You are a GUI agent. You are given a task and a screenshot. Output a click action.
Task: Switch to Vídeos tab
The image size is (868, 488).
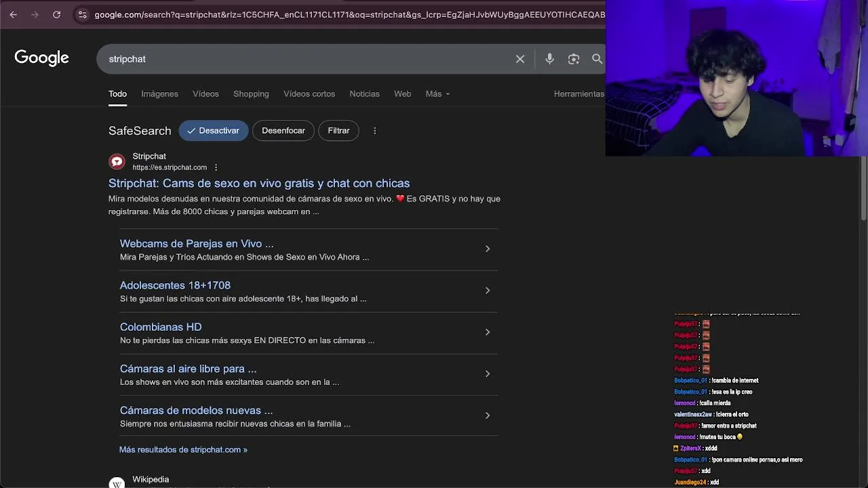pyautogui.click(x=205, y=94)
